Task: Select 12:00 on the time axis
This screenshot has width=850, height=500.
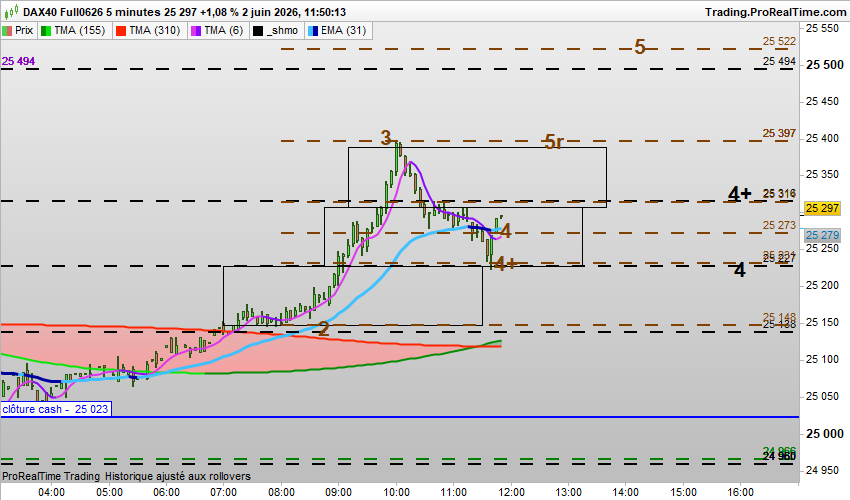Action: (511, 492)
